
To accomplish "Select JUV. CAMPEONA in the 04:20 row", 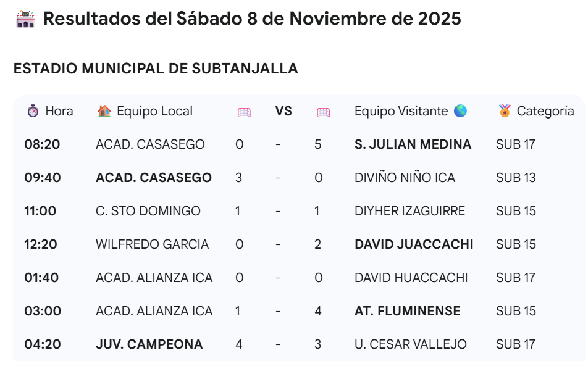I will (149, 344).
